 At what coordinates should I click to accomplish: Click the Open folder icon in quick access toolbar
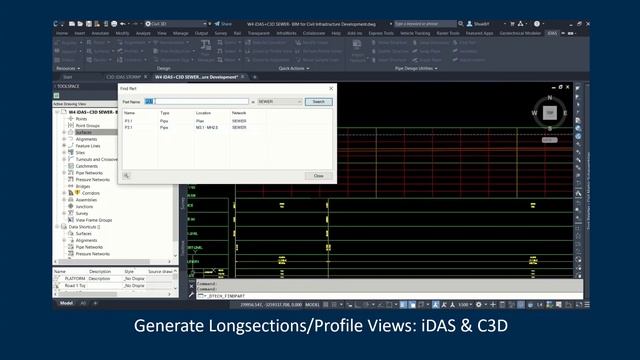click(x=80, y=24)
